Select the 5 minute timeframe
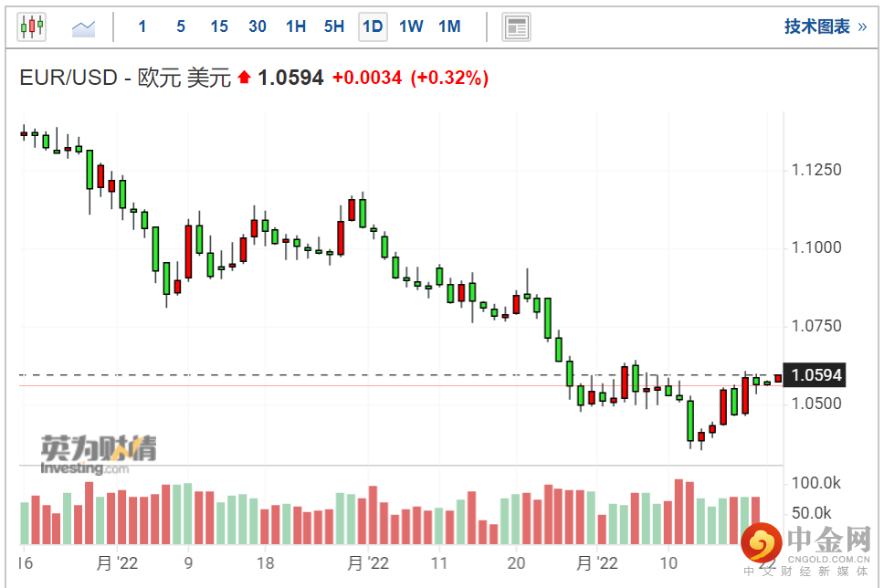The height and width of the screenshot is (588, 884). (181, 26)
